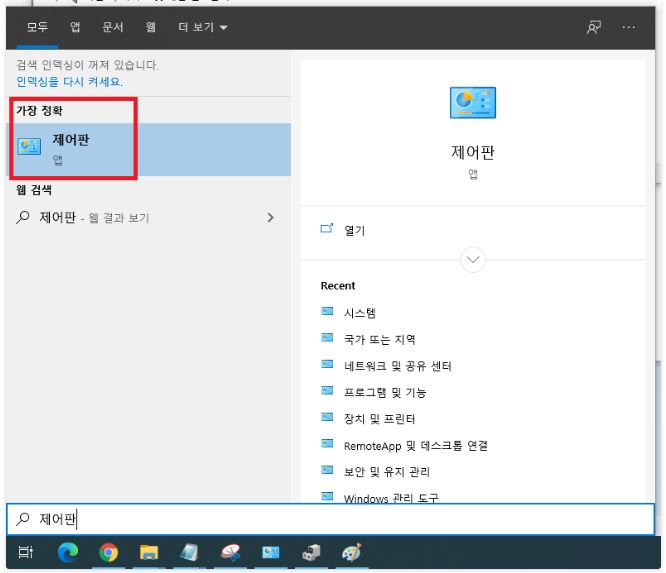This screenshot has width=666, height=573.
Task: Open recent item 프로그램 및 기능
Action: point(385,392)
